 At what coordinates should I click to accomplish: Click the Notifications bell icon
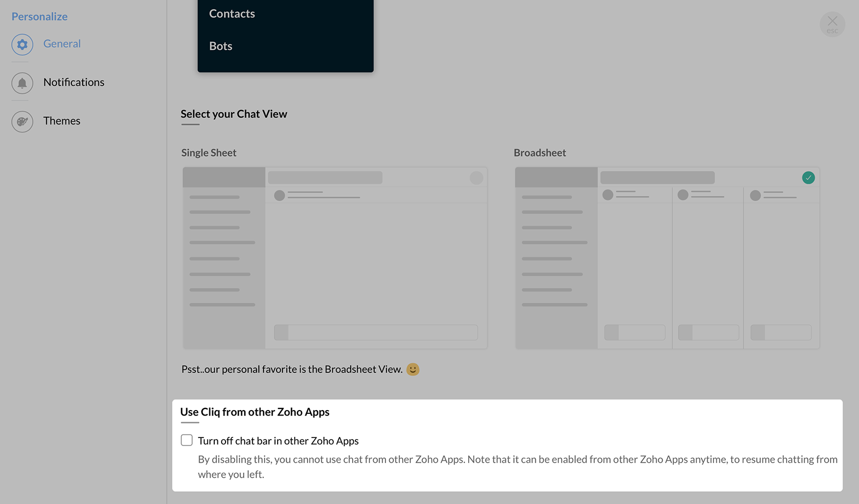[22, 83]
